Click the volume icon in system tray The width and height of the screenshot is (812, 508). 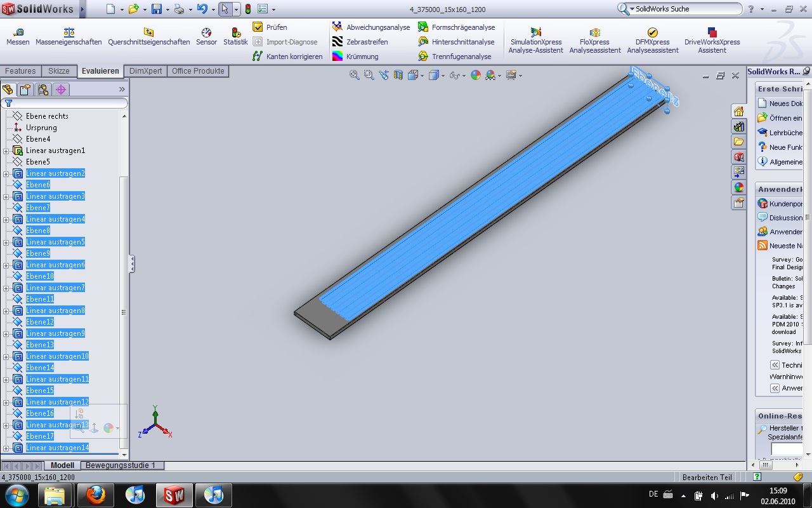point(714,495)
